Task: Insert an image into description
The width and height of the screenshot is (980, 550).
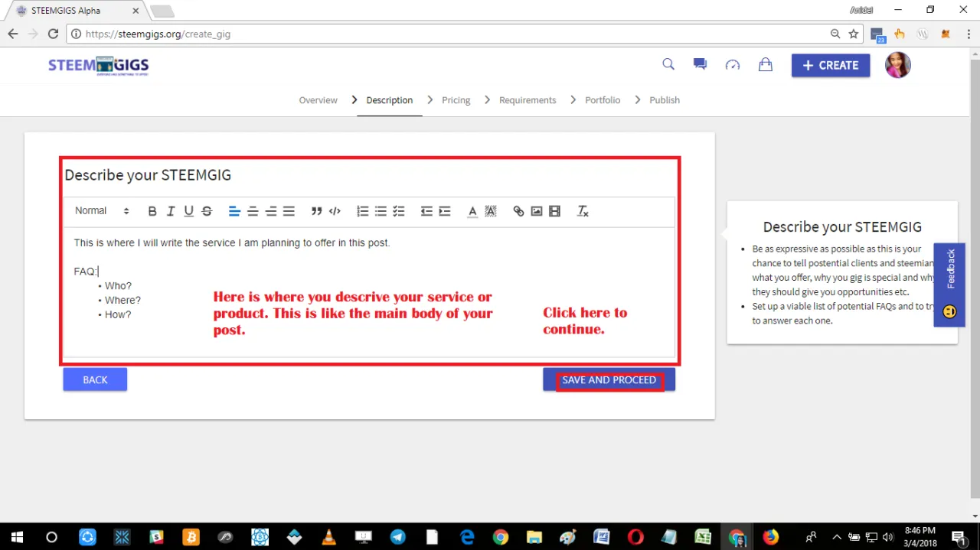Action: click(x=537, y=211)
